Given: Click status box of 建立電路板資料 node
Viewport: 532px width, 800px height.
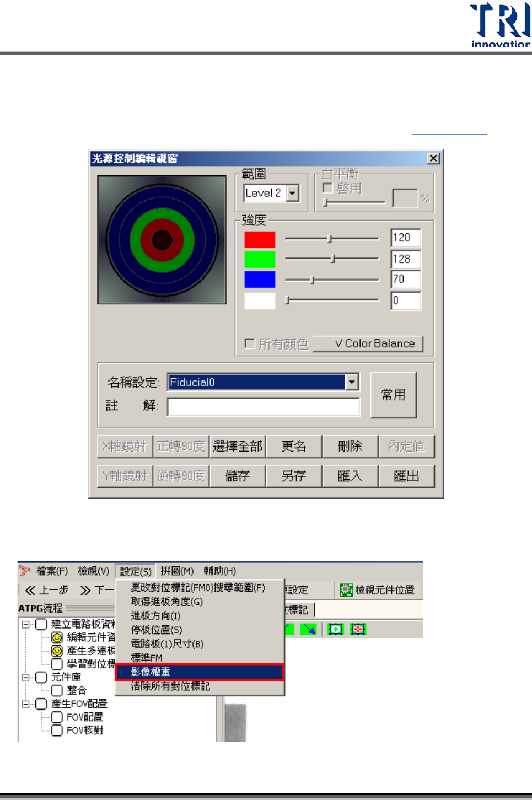Looking at the screenshot, I should [x=41, y=624].
